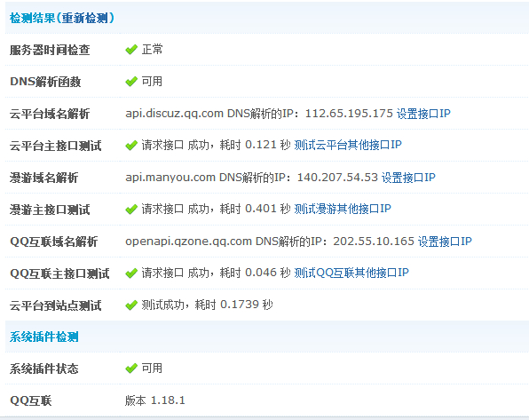Click the IP address 202.55.10.165 text
The width and height of the screenshot is (529, 420).
tap(374, 242)
